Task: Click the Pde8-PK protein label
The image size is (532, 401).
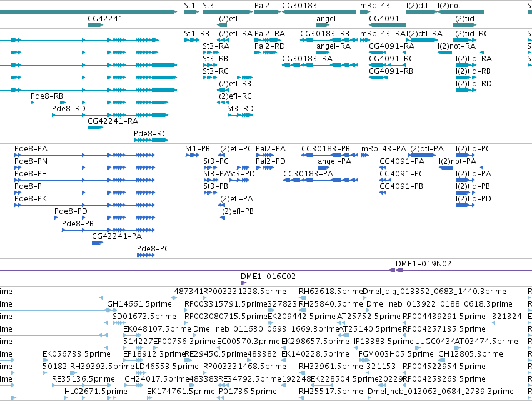Action: (31, 200)
